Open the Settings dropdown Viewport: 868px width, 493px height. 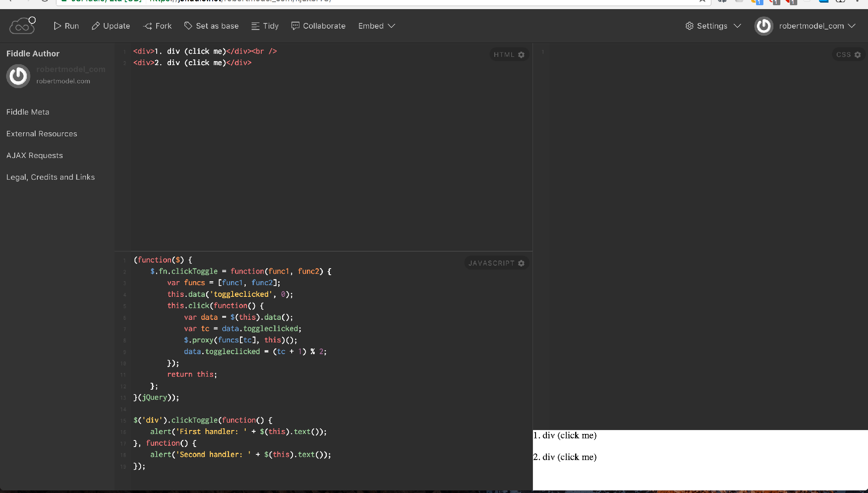tap(712, 26)
